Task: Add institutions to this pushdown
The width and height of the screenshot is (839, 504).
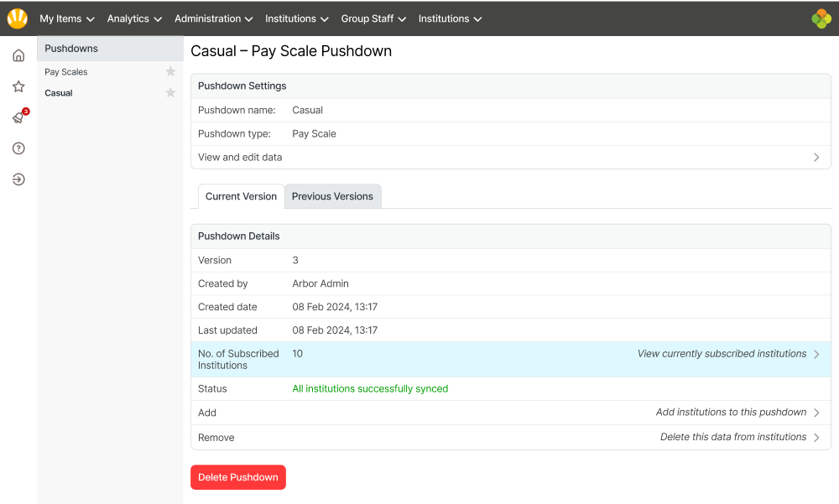Action: tap(731, 412)
